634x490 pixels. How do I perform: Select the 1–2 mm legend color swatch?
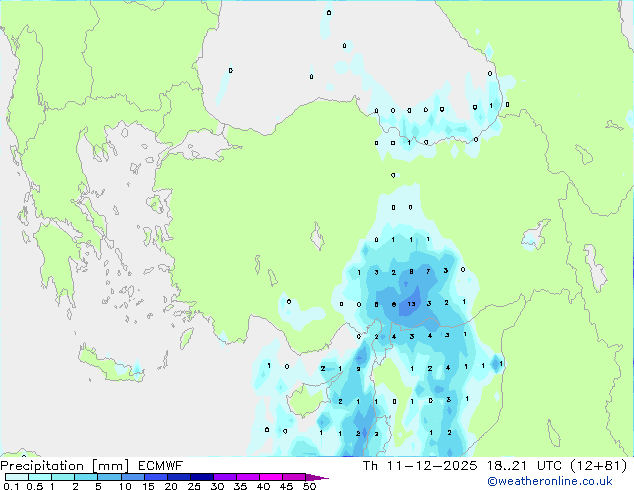(63, 477)
